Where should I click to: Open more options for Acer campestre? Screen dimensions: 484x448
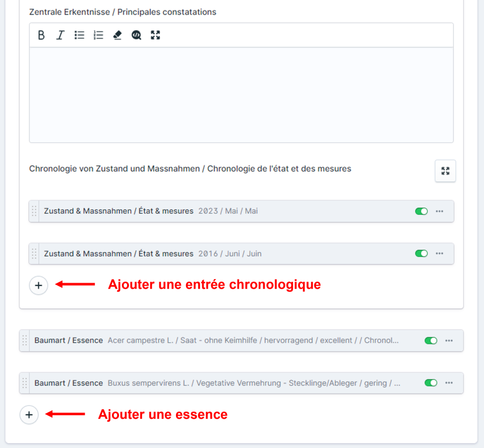pos(449,341)
